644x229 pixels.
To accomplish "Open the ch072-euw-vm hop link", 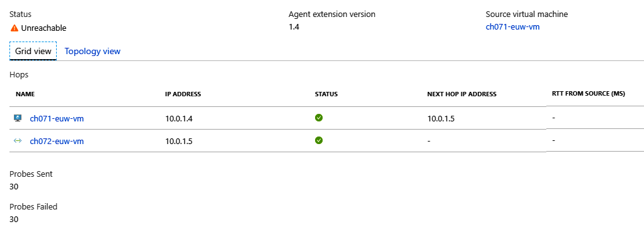I will (x=57, y=142).
